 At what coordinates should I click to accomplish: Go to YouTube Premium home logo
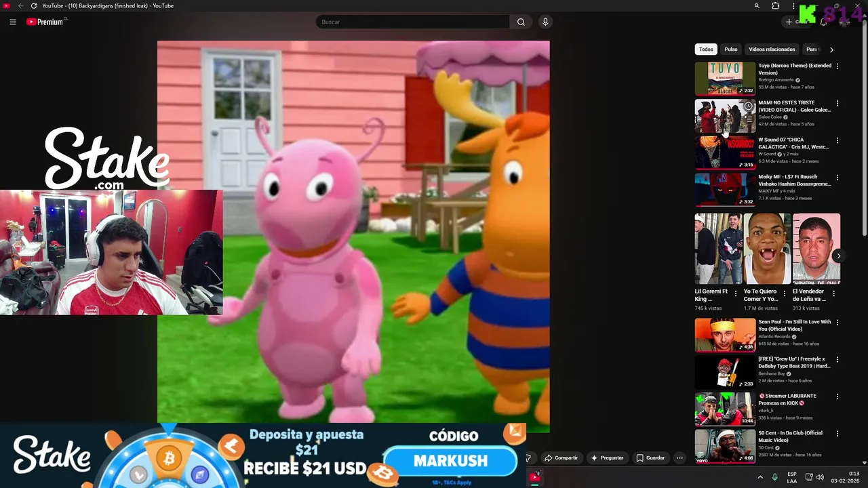[46, 22]
